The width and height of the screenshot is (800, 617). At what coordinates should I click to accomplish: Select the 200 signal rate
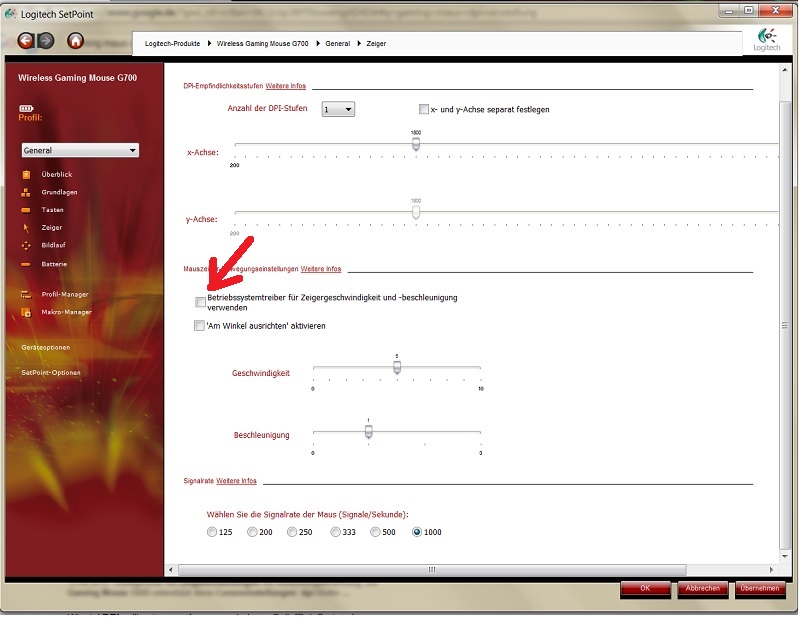point(252,532)
